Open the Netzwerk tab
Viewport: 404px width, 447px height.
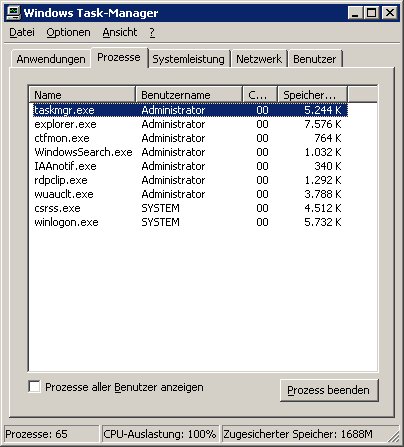pyautogui.click(x=259, y=59)
